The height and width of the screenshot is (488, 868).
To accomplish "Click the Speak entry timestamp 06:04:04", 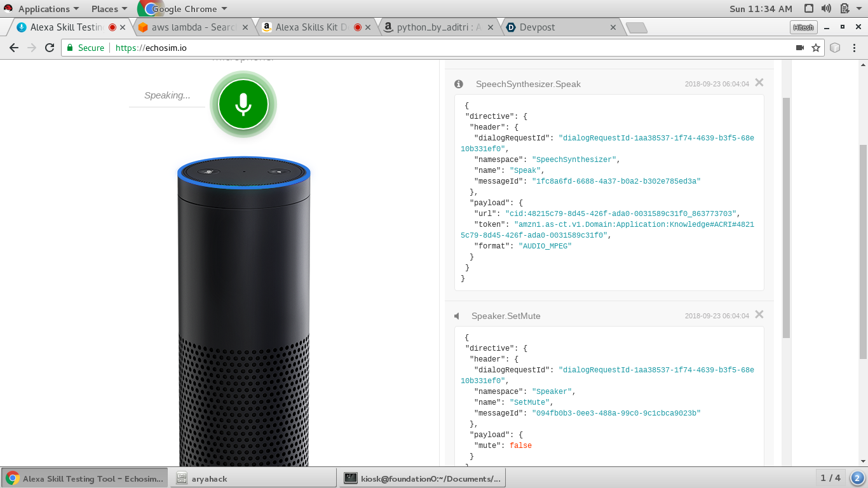I will [x=717, y=84].
